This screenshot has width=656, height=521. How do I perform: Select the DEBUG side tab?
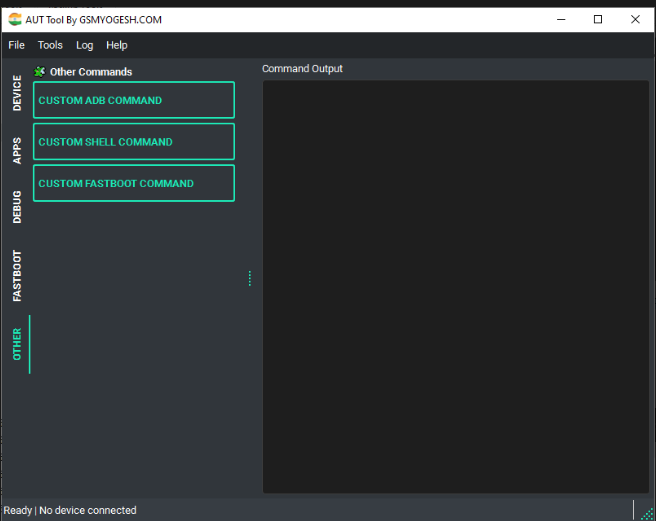point(17,206)
